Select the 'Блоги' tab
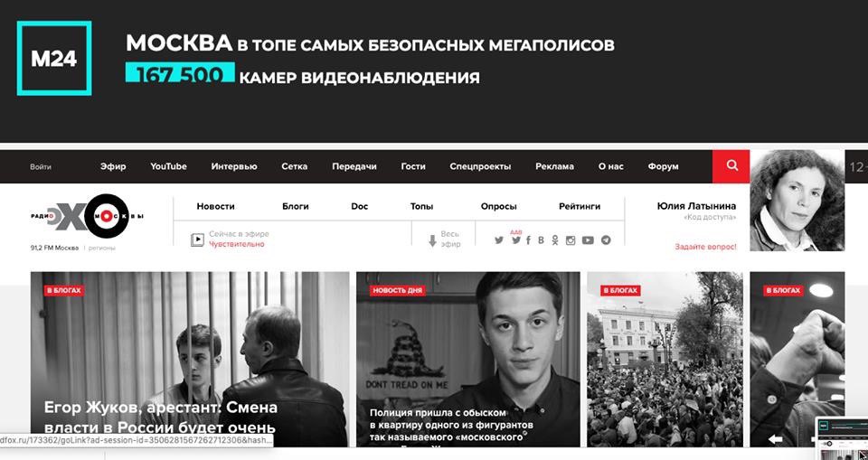Screen dimensions: 868x460 tap(296, 206)
